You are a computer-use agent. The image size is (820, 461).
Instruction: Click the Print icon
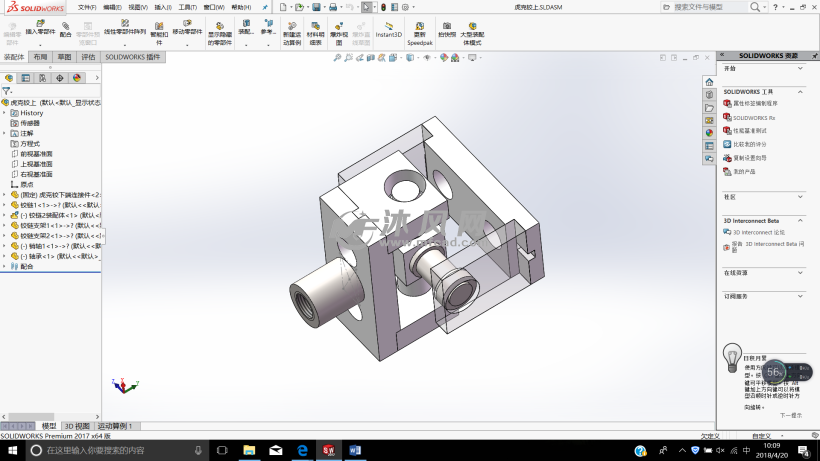333,7
